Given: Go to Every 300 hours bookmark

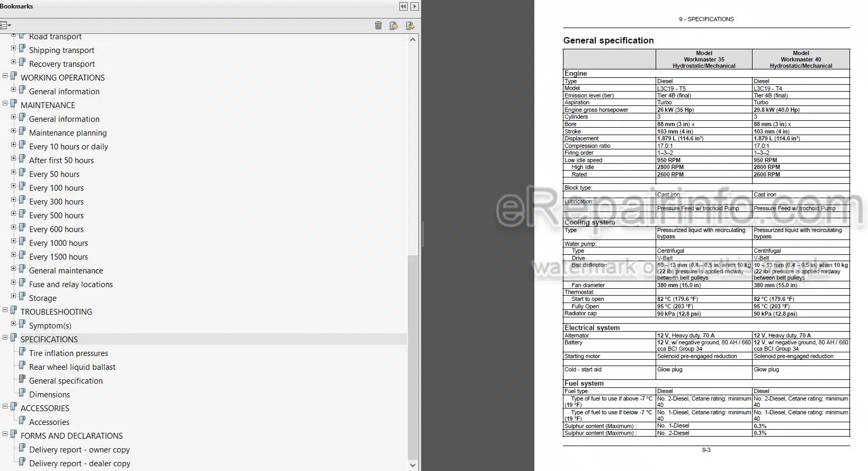Looking at the screenshot, I should click(x=56, y=202).
